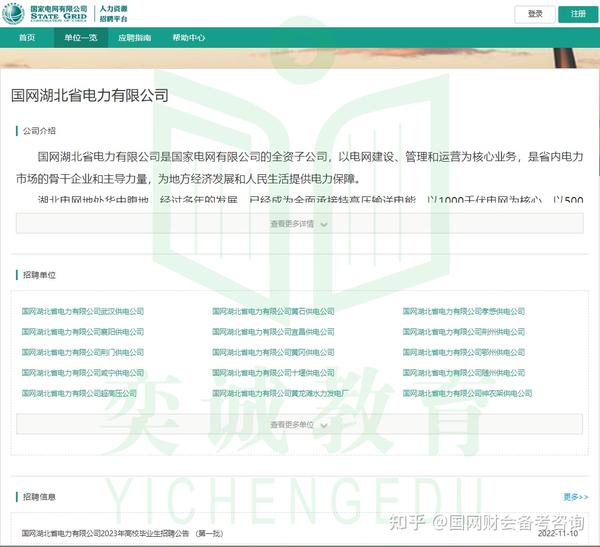
Task: Select the 单位一览 nav tab
Action: 81,38
